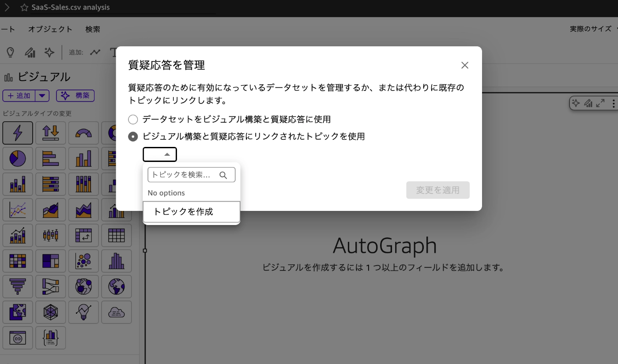Click the sparkle icon in the toolbar
Viewport: 618px width, 364px height.
(x=49, y=52)
